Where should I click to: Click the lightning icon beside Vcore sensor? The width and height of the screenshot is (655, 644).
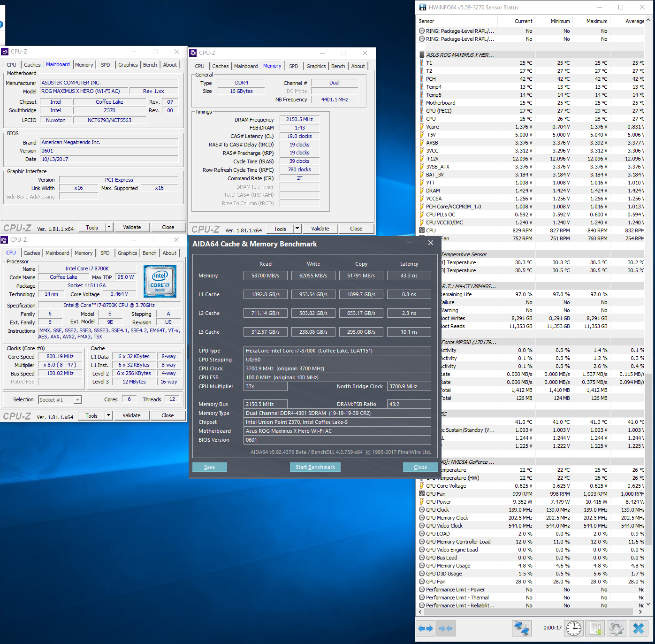(422, 127)
